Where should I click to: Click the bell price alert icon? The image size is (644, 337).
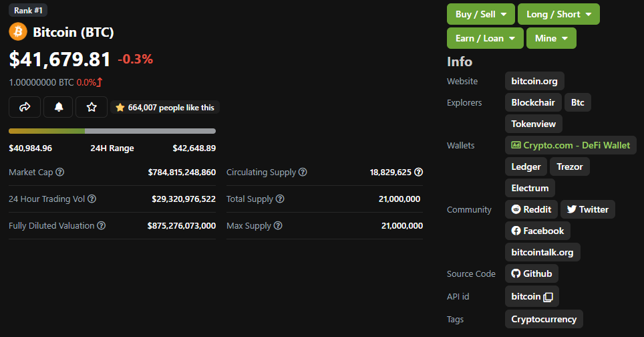click(59, 107)
